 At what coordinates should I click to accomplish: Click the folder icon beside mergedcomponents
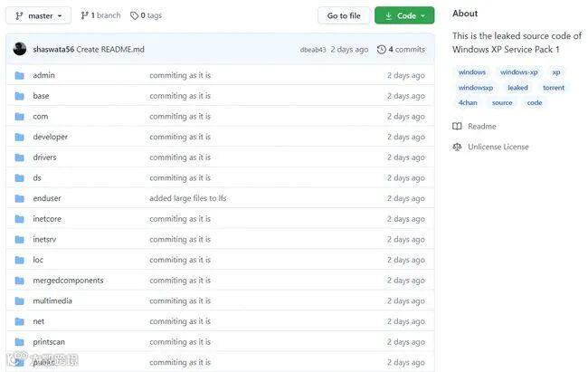(20, 281)
